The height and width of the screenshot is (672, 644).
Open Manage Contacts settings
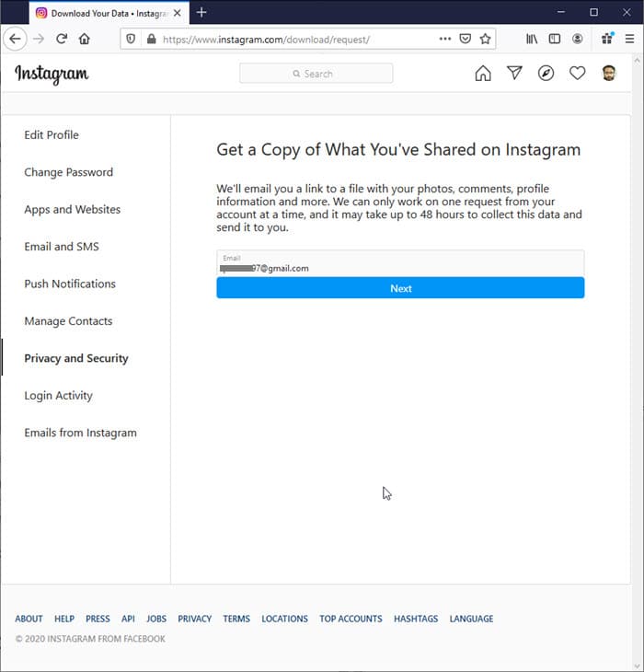click(x=68, y=321)
